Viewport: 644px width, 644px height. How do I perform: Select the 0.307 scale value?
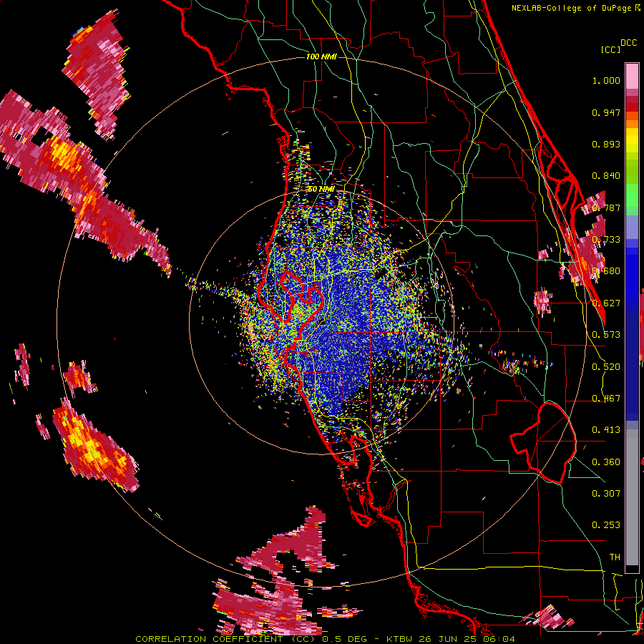coord(606,494)
